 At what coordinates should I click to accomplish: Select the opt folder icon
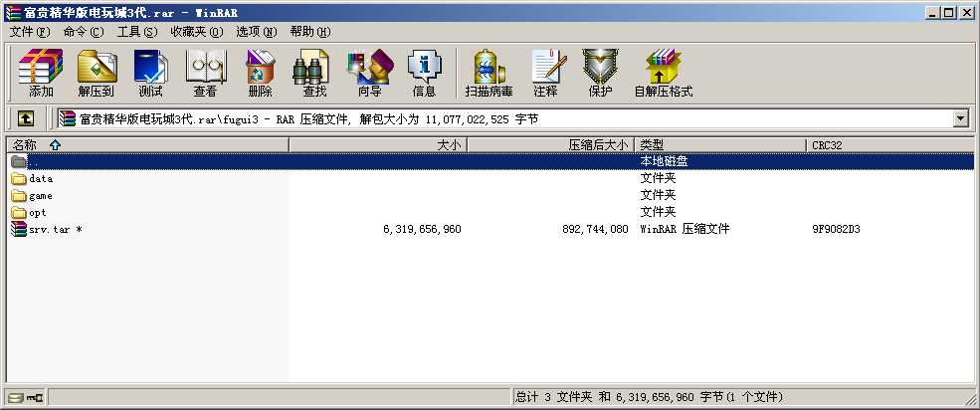(19, 213)
